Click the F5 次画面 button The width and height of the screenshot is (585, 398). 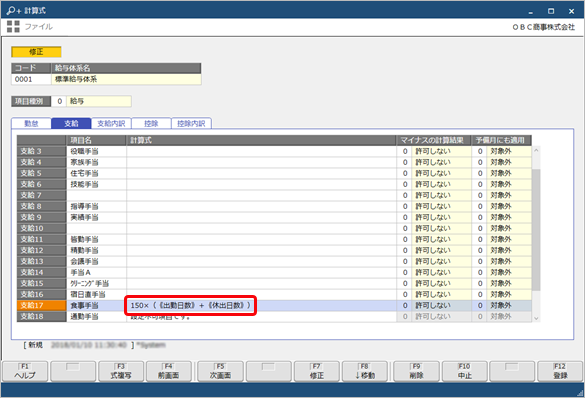tap(220, 372)
